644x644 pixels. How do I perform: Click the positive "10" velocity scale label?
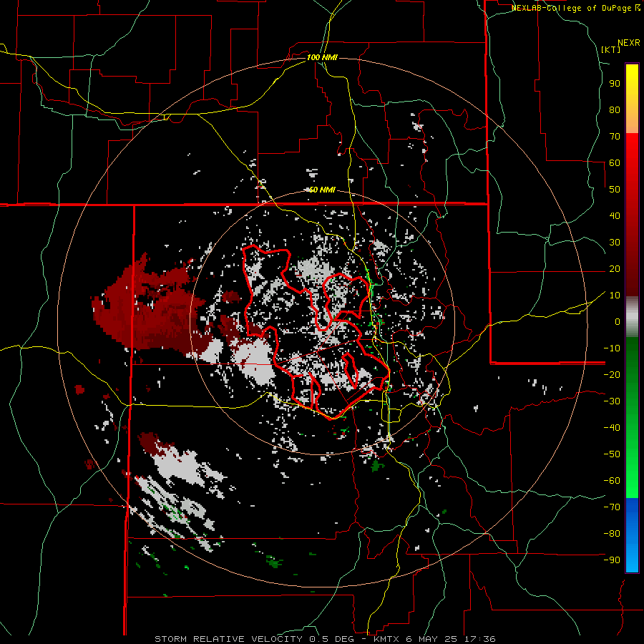pyautogui.click(x=615, y=296)
